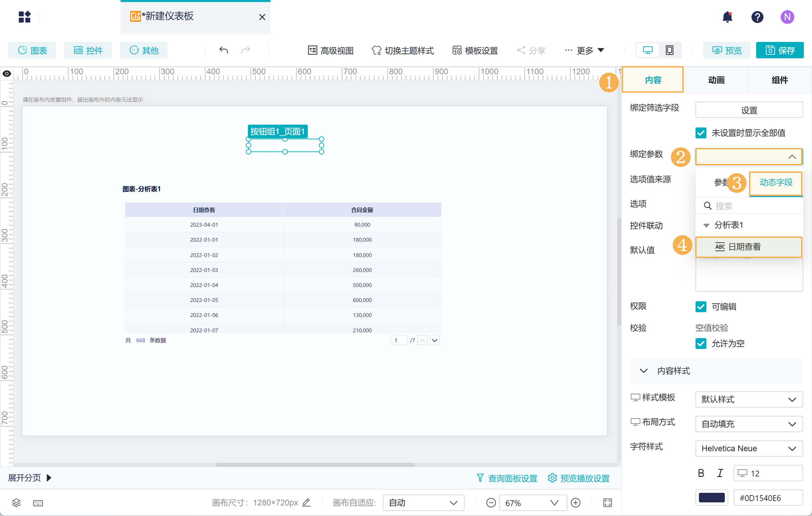Open the 67% zoom level dropdown
The image size is (812, 516).
(533, 503)
